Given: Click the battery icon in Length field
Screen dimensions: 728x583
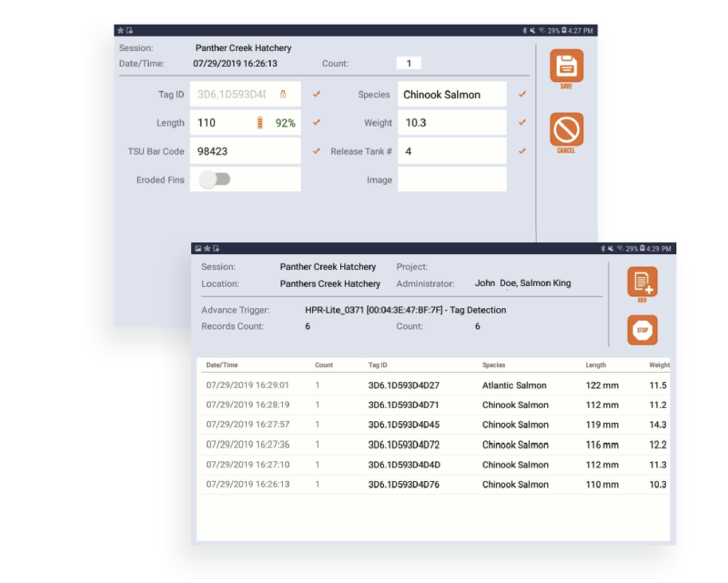Looking at the screenshot, I should [x=260, y=123].
